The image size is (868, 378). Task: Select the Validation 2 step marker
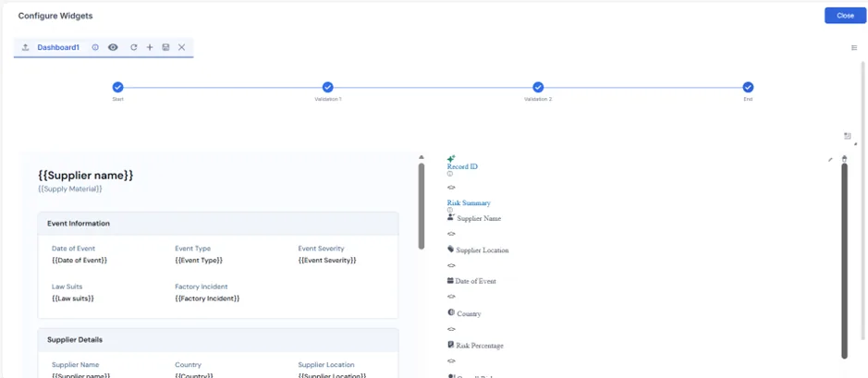538,88
